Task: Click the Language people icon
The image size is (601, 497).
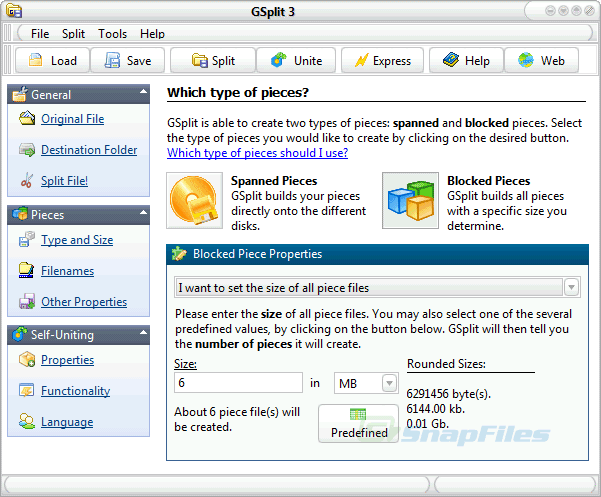Action: click(27, 422)
